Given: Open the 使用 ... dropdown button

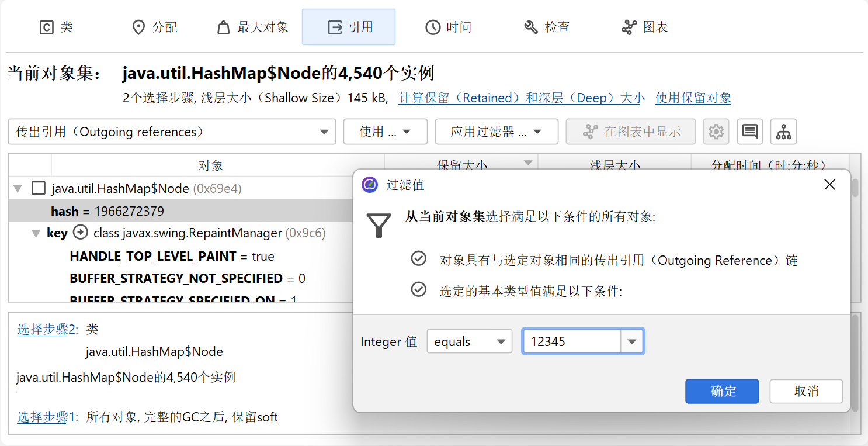Looking at the screenshot, I should pyautogui.click(x=386, y=132).
